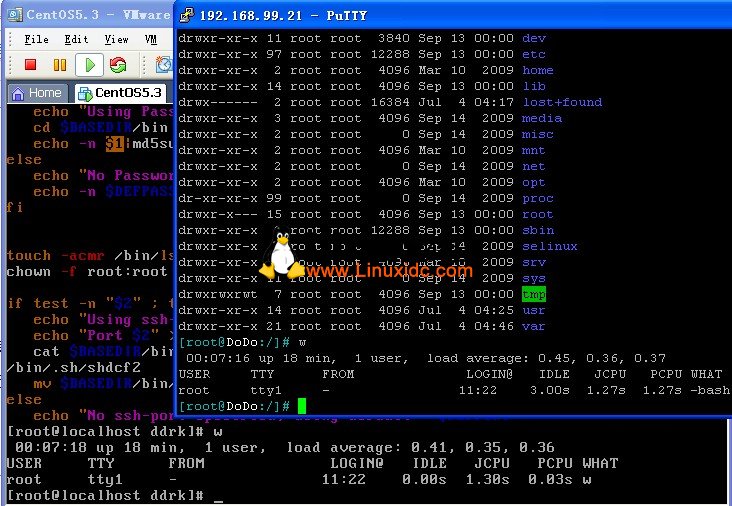Click the green highlighted 'tmp' directory name
Screen dimensions: 732x506
coord(534,294)
